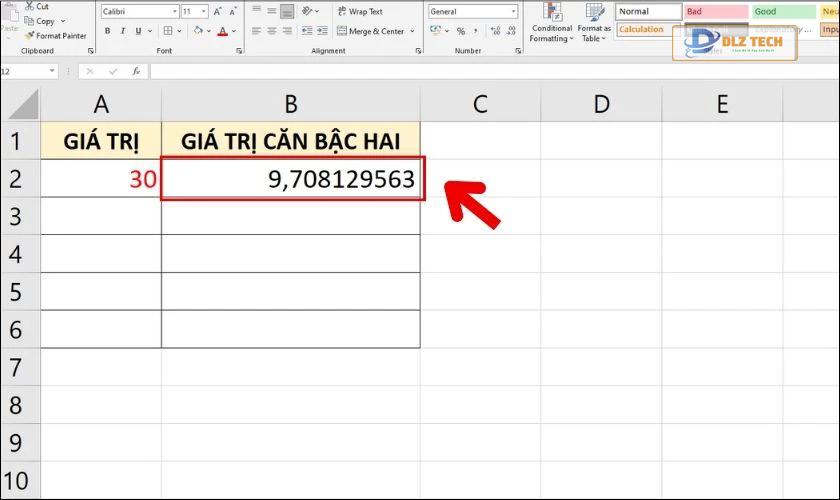Toggle Italic formatting

(x=123, y=31)
